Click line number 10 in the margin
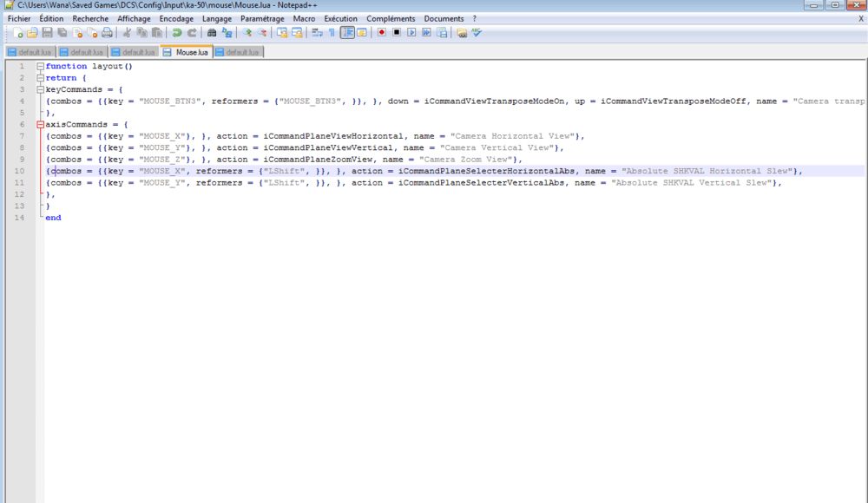The image size is (868, 503). (21, 171)
